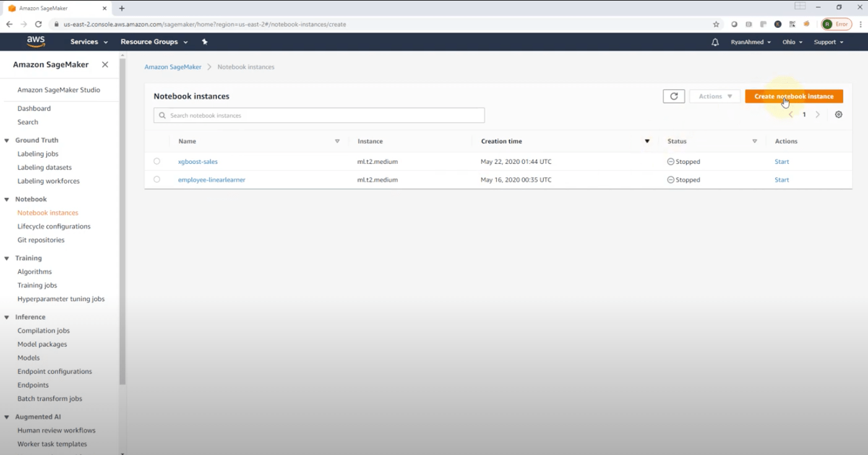Open the disabled Actions dropdown
Viewport: 868px width, 455px height.
coord(715,96)
